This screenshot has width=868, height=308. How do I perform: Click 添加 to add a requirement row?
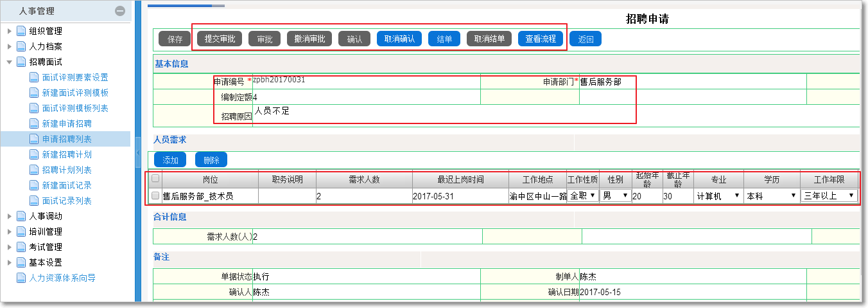[x=171, y=159]
